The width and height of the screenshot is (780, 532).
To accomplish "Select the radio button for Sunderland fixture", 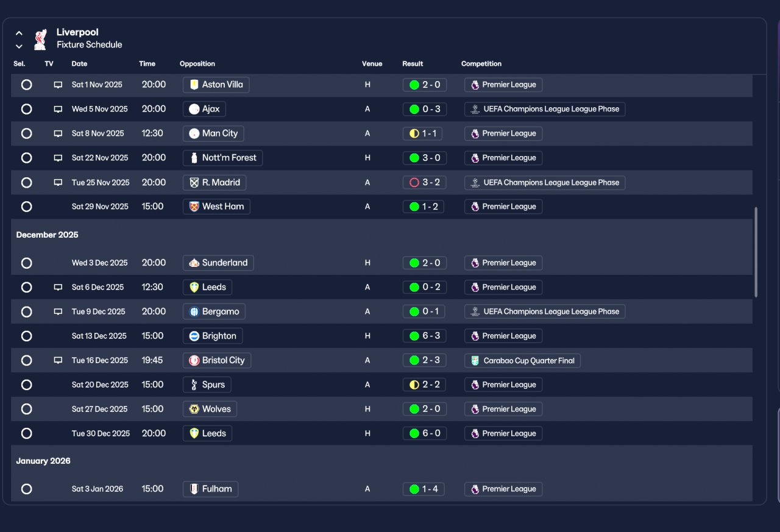I will pos(26,263).
